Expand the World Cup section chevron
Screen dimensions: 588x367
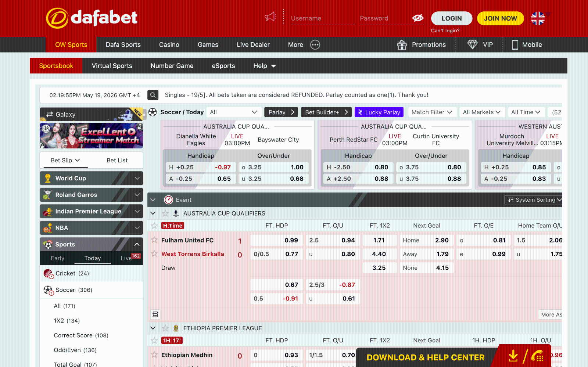pyautogui.click(x=137, y=178)
